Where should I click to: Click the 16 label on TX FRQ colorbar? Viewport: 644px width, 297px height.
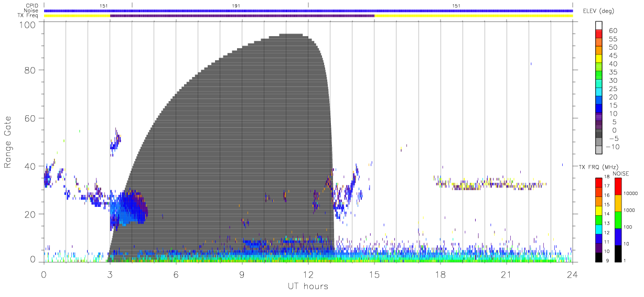click(606, 195)
